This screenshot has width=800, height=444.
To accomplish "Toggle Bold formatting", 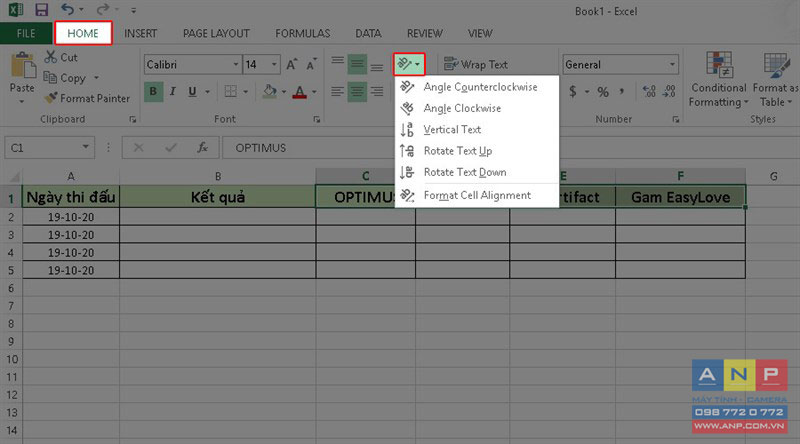I will point(153,91).
